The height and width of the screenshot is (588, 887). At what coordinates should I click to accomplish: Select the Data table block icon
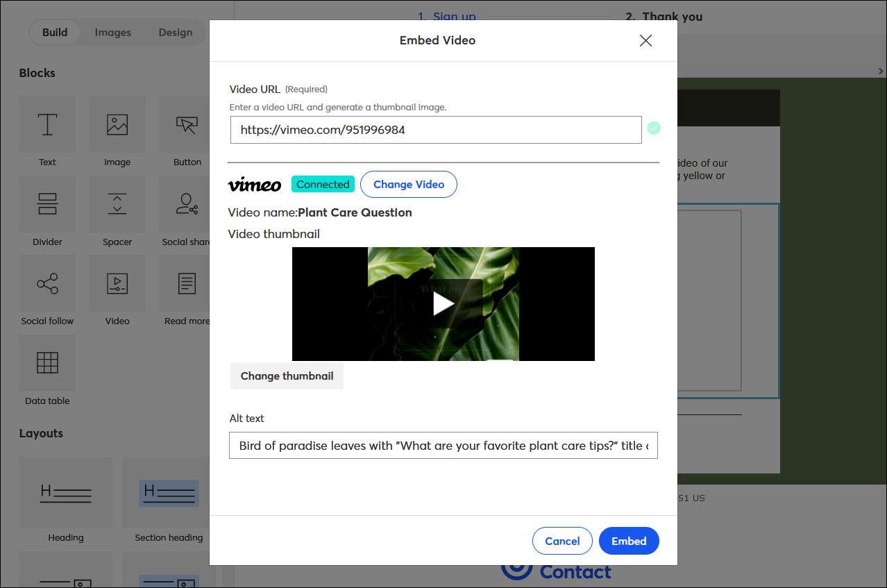[x=47, y=363]
